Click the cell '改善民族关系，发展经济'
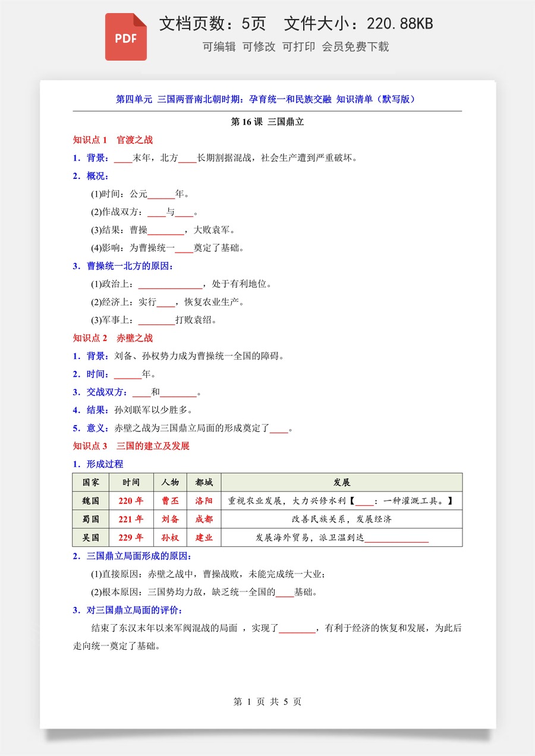This screenshot has height=756, width=535. click(x=342, y=519)
